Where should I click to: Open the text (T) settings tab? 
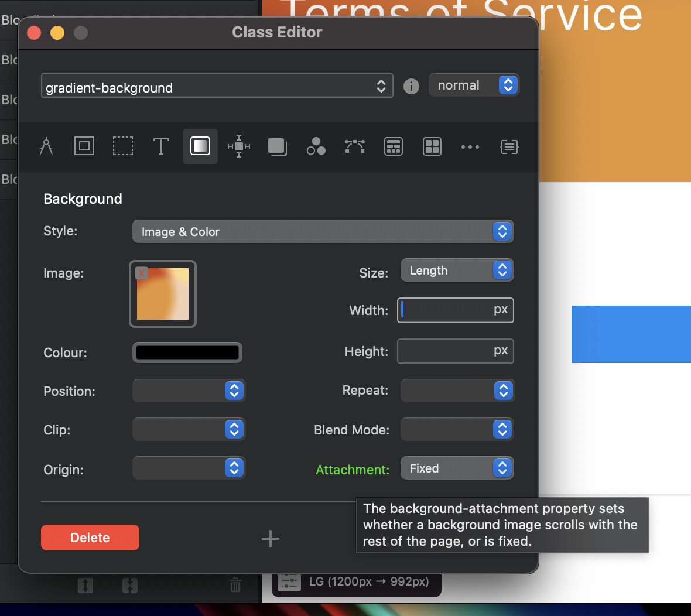[x=161, y=146]
